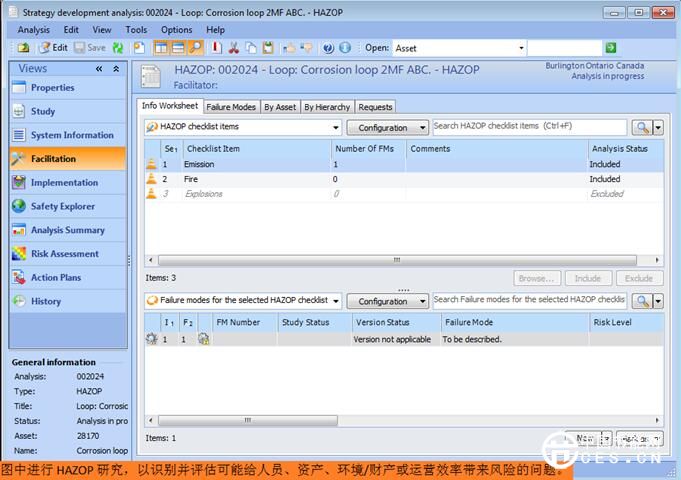The height and width of the screenshot is (480, 681).
Task: Click the blue Help question mark icon
Action: 327,48
